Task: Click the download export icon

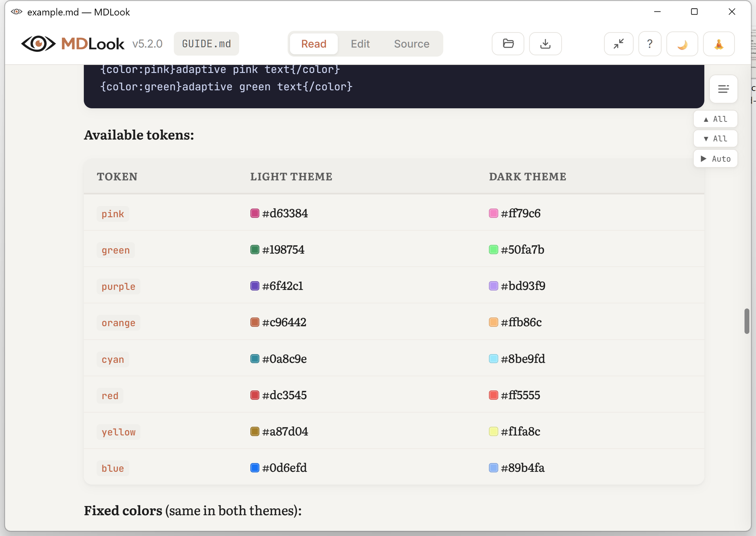Action: coord(545,44)
